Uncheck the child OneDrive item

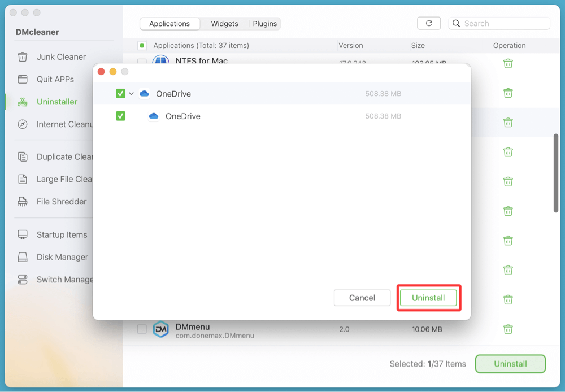pos(120,116)
